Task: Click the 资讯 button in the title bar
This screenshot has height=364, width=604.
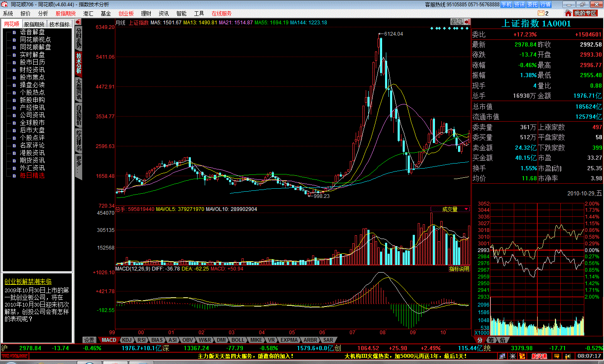Action: pos(520,5)
